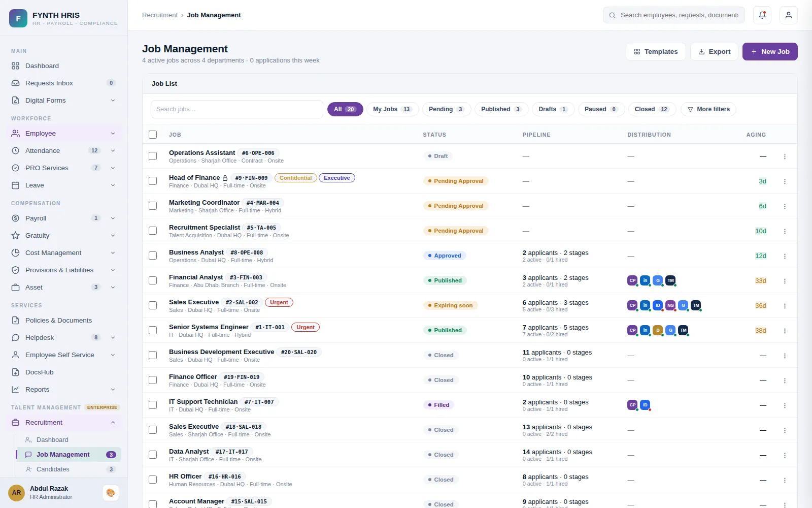This screenshot has height=508, width=812.
Task: Select the Closed filter tab
Action: [652, 109]
